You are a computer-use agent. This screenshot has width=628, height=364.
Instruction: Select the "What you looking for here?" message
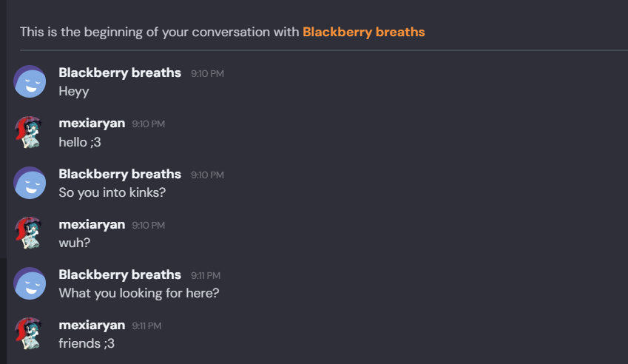[139, 293]
